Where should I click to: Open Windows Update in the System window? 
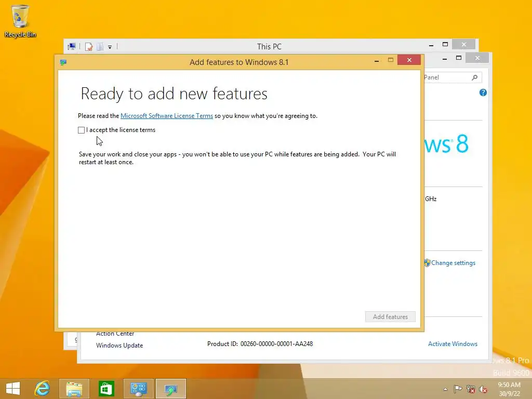[x=119, y=345]
